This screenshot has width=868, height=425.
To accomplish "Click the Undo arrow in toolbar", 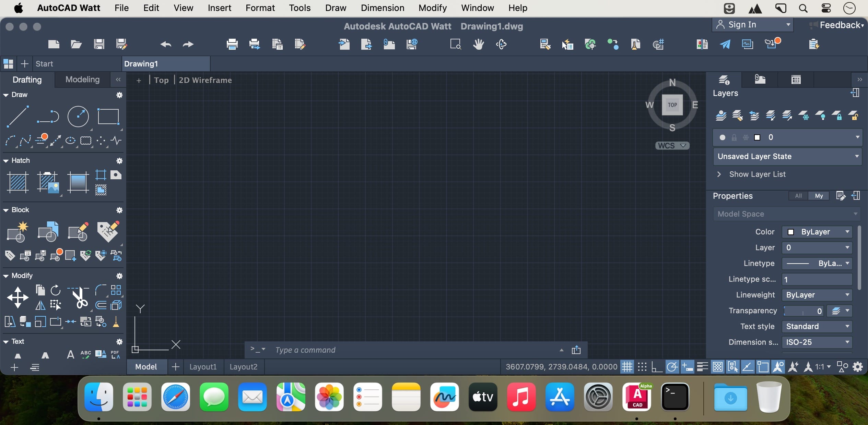I will pos(166,44).
